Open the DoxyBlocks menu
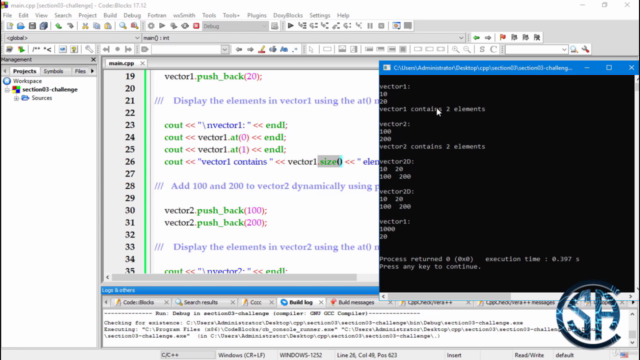Viewport: 640px width, 360px height. click(x=288, y=15)
